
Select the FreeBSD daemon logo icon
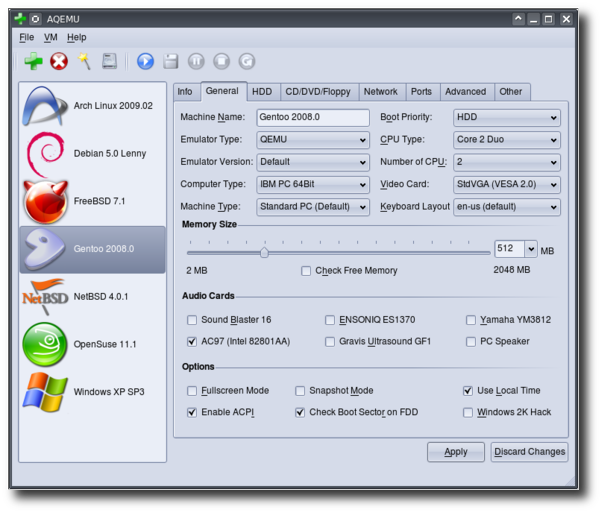(x=46, y=202)
